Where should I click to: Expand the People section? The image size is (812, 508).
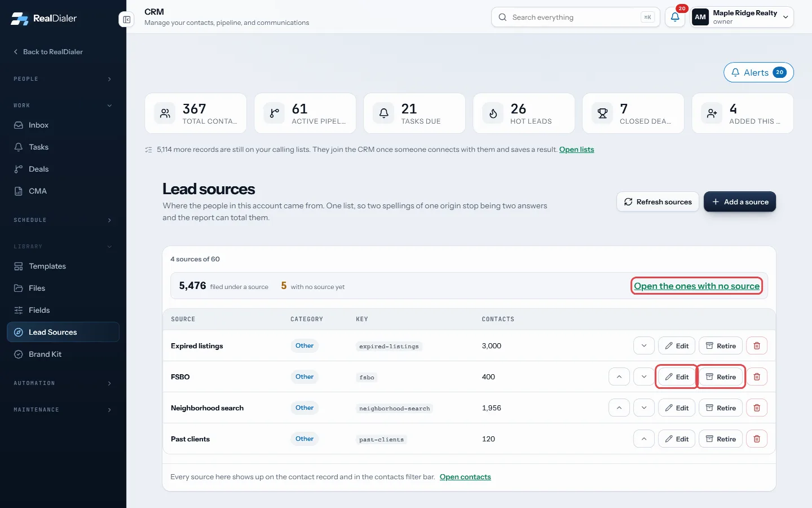click(x=63, y=79)
